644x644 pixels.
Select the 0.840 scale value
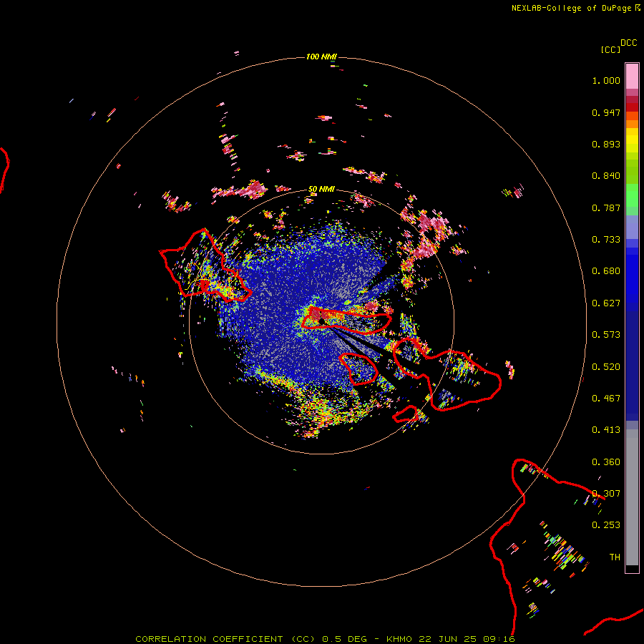(x=606, y=176)
